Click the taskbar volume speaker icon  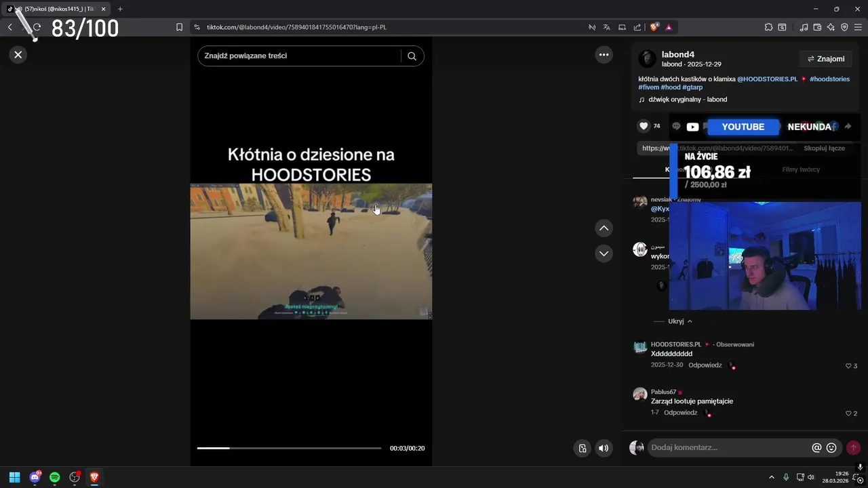point(811,477)
